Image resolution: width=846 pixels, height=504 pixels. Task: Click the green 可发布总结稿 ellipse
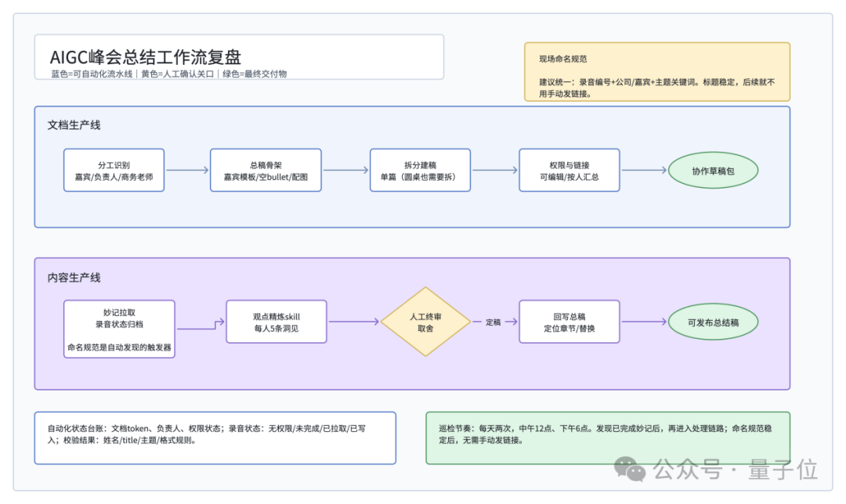point(714,322)
